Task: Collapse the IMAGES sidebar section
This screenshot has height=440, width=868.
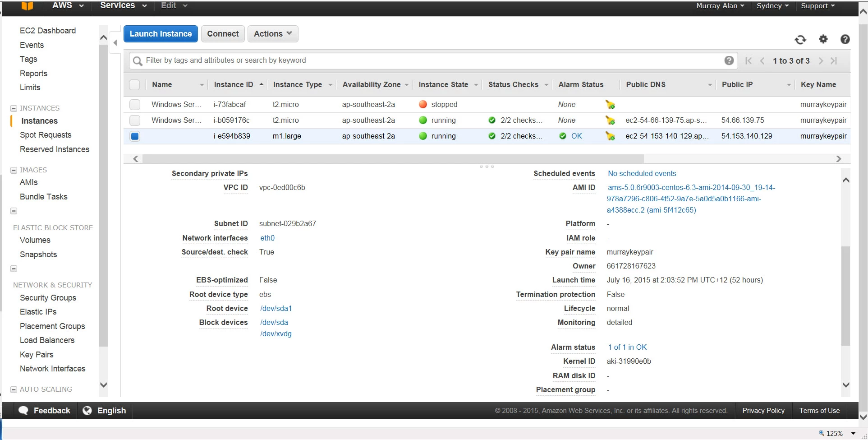Action: [x=14, y=170]
